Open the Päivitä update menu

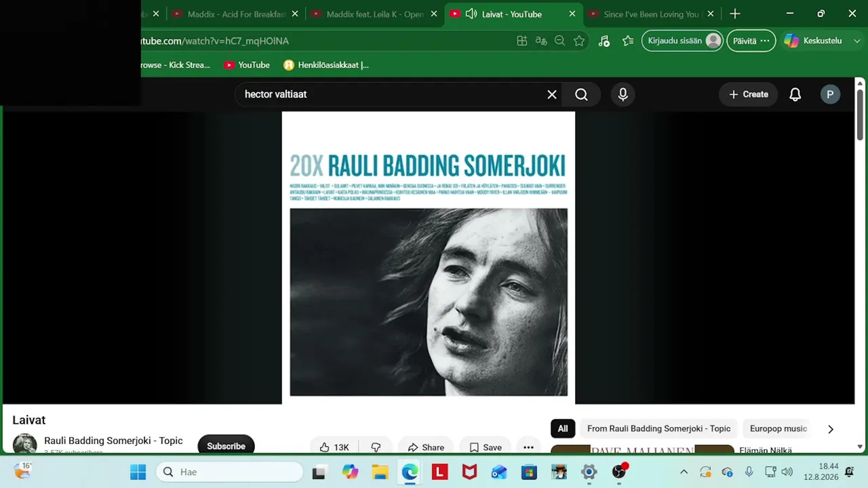751,41
